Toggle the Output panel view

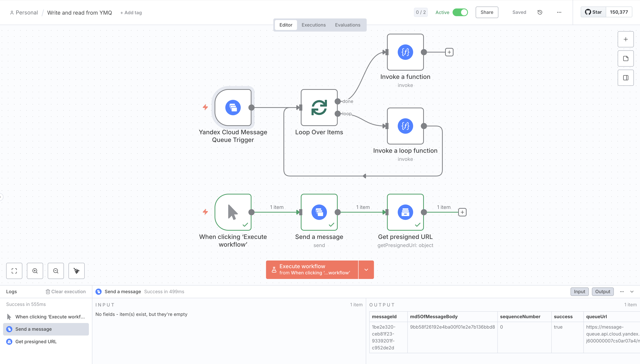coord(602,291)
